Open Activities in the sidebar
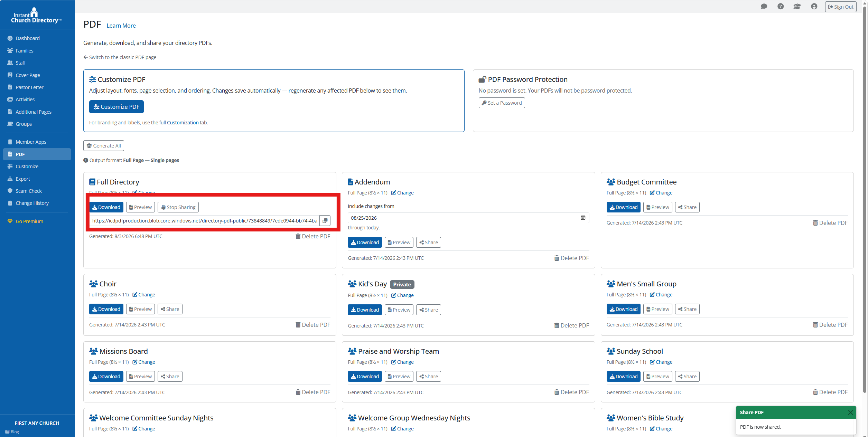The height and width of the screenshot is (437, 868). (x=37, y=99)
